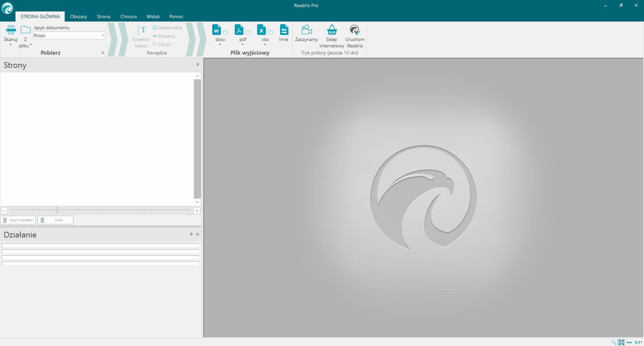The image size is (644, 346).
Task: Expand Skanuj dropdown arrow
Action: click(x=10, y=45)
